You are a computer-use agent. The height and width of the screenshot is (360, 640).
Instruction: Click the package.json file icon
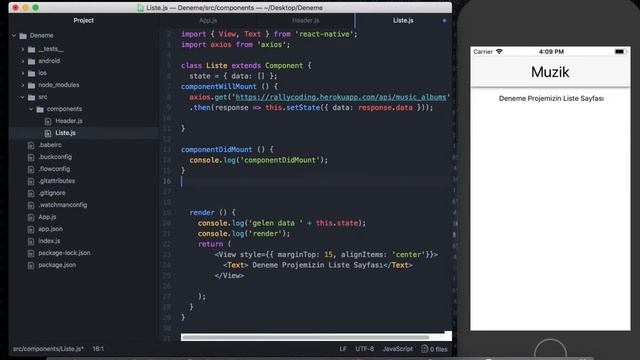click(31, 266)
